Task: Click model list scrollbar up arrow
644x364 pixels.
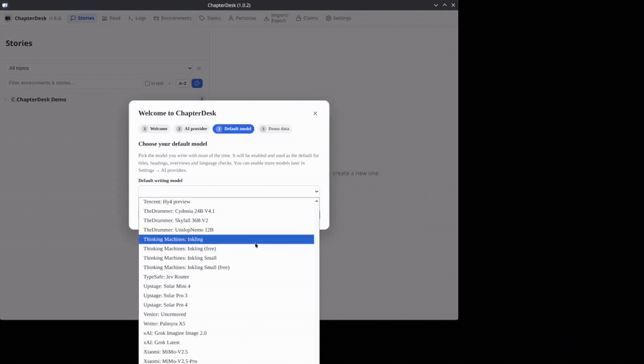Action: pyautogui.click(x=317, y=201)
